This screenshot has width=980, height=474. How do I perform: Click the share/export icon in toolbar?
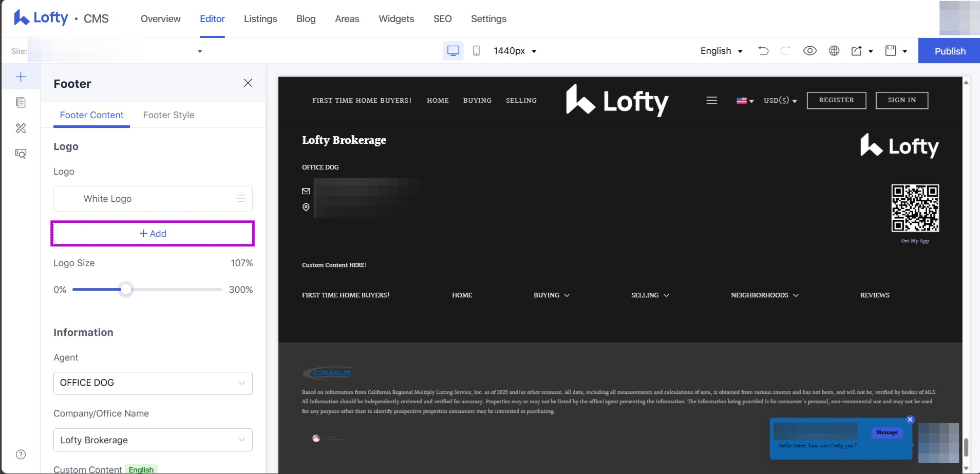click(857, 51)
